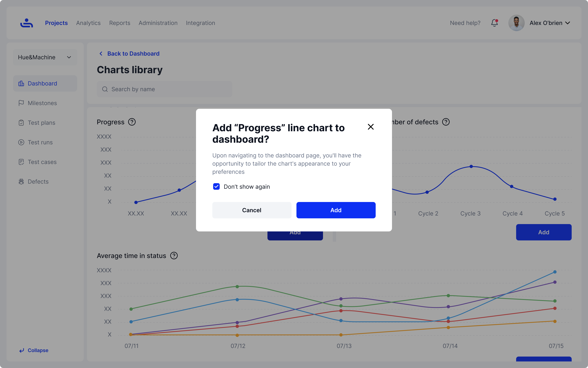
Task: Click the app logo icon
Action: [x=27, y=23]
